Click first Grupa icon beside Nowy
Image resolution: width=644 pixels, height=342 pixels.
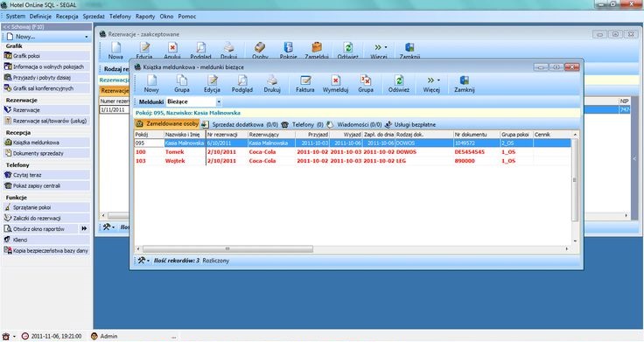181,84
